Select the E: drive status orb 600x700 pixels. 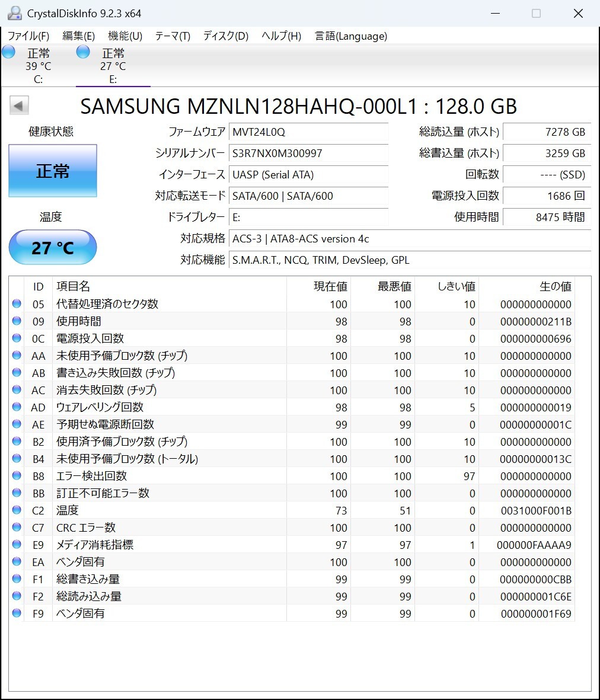pos(84,52)
